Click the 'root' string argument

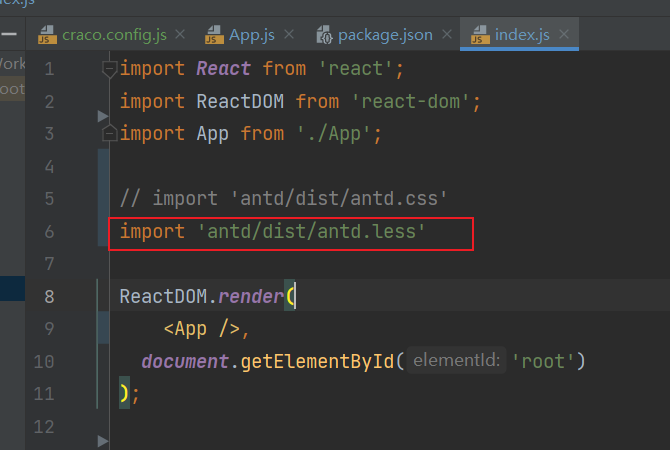[543, 362]
